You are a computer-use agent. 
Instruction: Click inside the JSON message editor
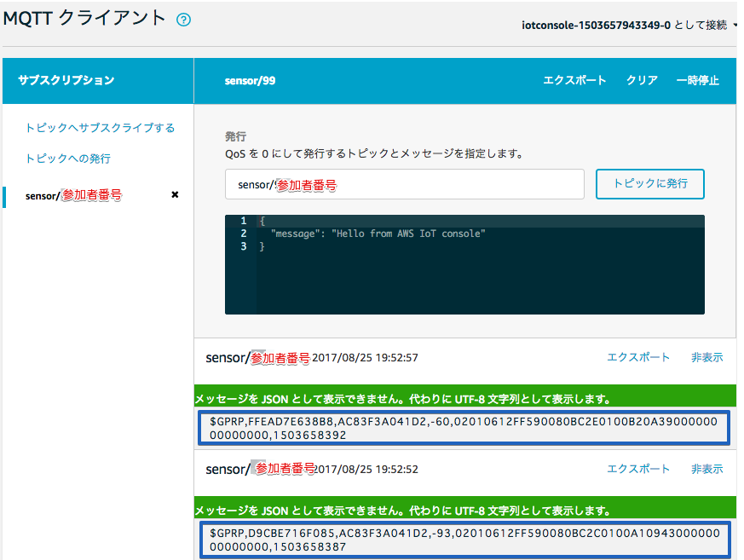click(x=464, y=264)
